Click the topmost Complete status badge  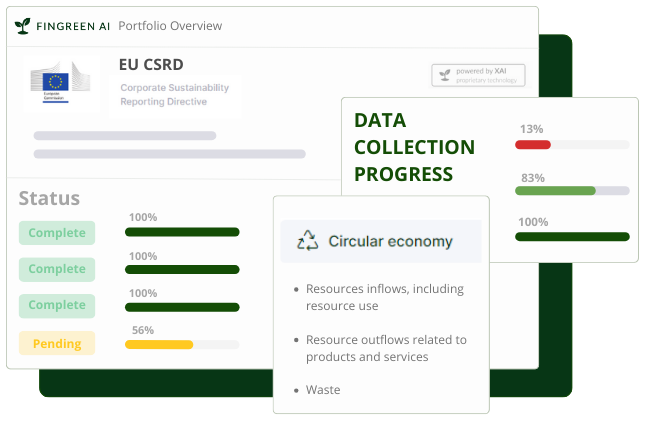pyautogui.click(x=57, y=233)
